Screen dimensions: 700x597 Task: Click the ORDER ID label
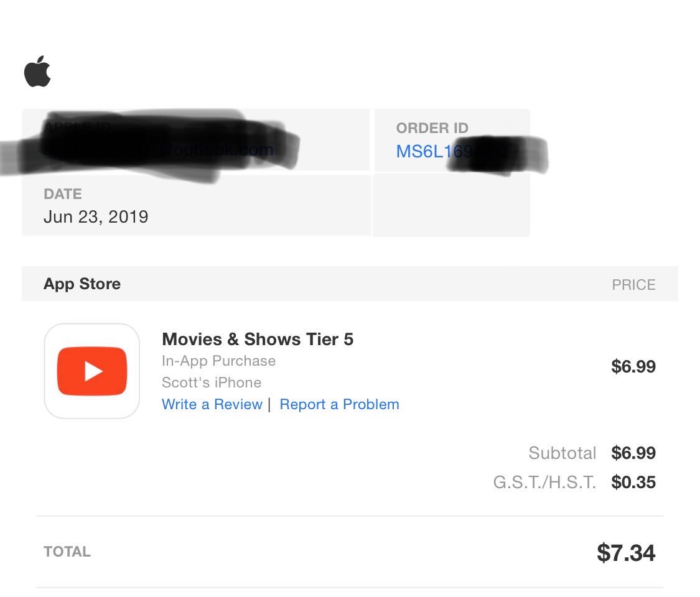click(x=432, y=128)
